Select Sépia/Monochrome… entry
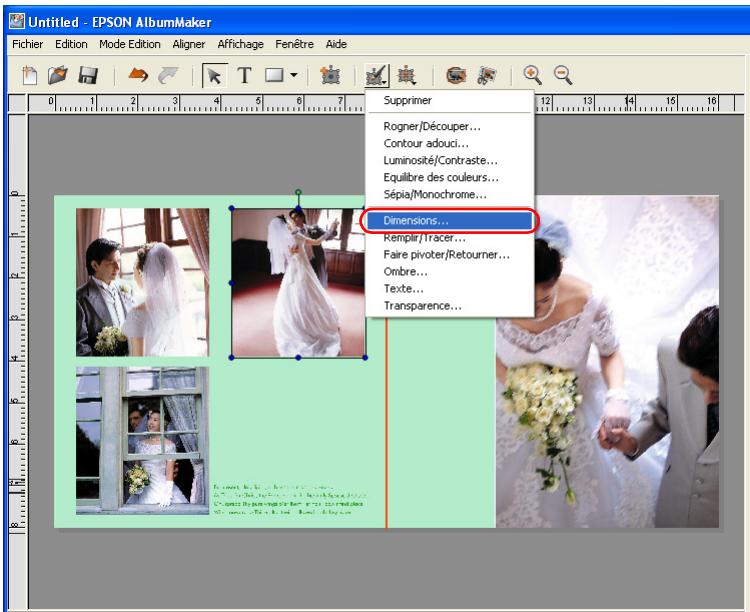750x612 pixels. [450, 195]
